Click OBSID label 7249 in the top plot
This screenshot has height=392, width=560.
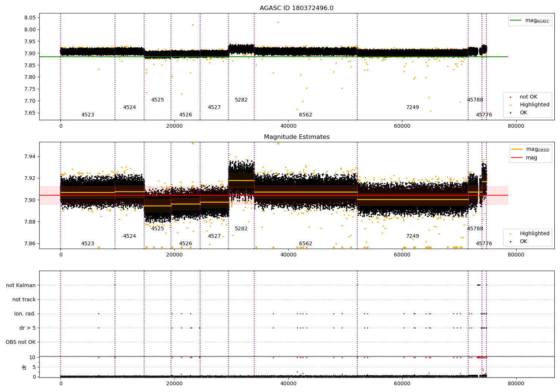point(413,108)
